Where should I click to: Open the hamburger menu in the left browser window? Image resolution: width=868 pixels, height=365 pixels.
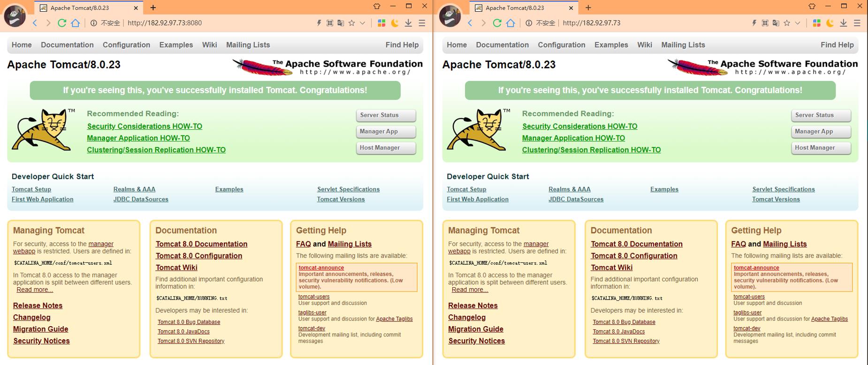[422, 23]
